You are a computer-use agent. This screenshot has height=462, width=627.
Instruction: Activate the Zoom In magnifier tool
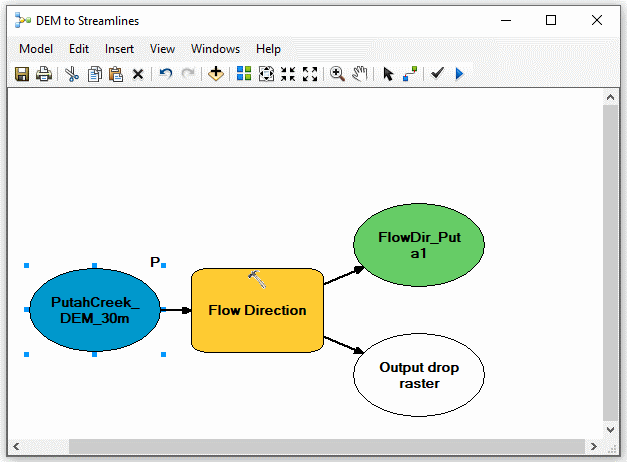[x=337, y=74]
